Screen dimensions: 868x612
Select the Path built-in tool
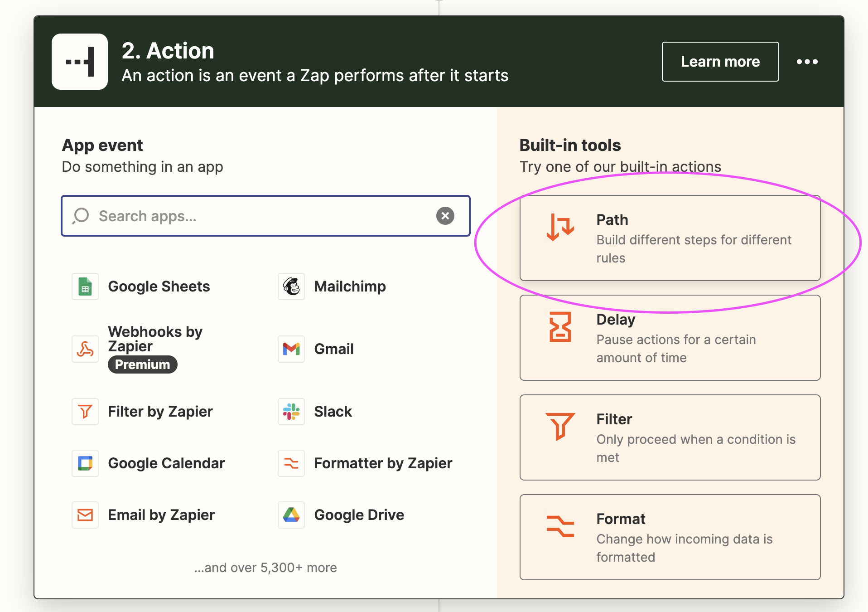point(670,238)
